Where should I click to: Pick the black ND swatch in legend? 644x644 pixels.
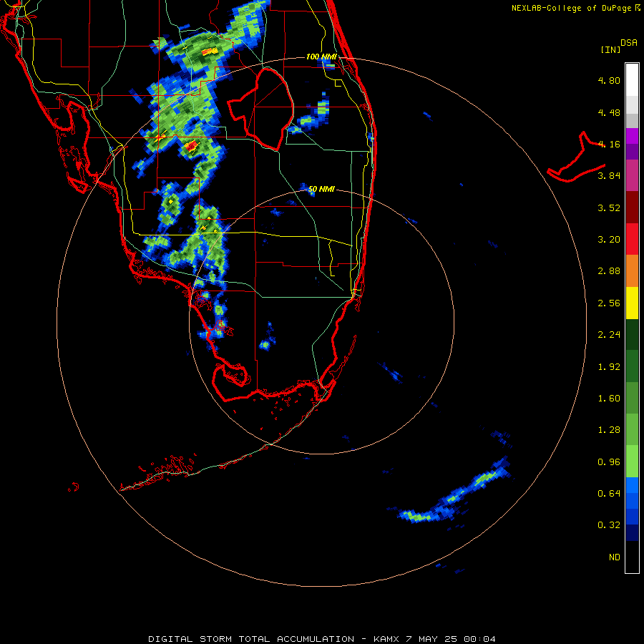[x=632, y=557]
